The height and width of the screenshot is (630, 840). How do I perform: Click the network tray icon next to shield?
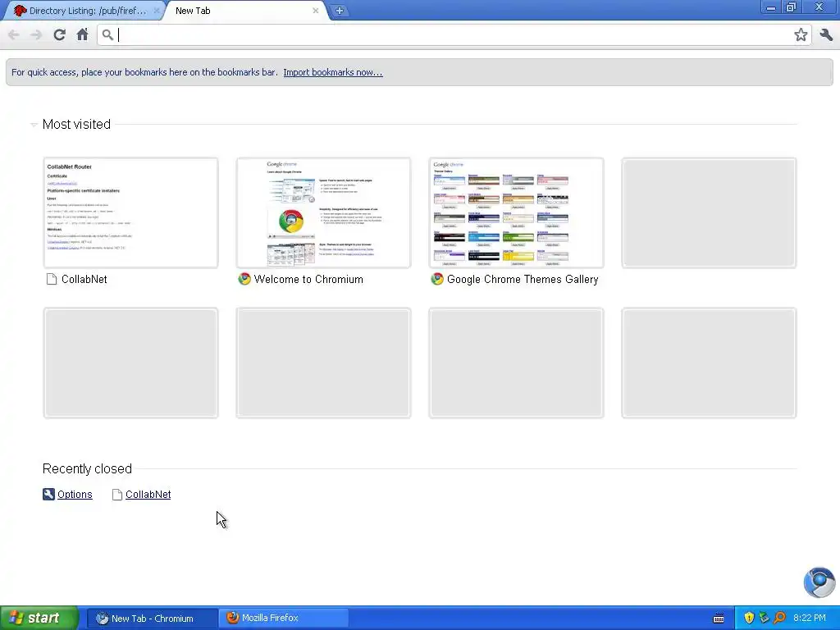[x=764, y=619]
